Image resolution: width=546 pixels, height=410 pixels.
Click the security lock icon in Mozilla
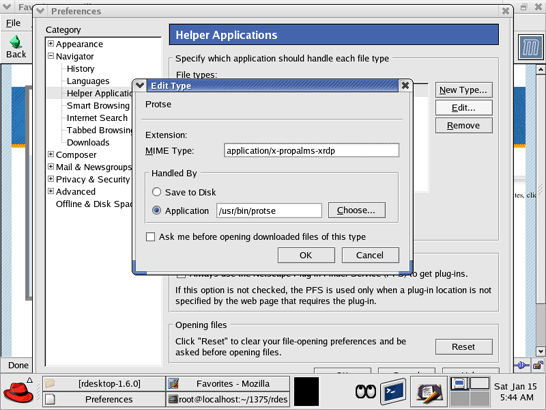[538, 365]
